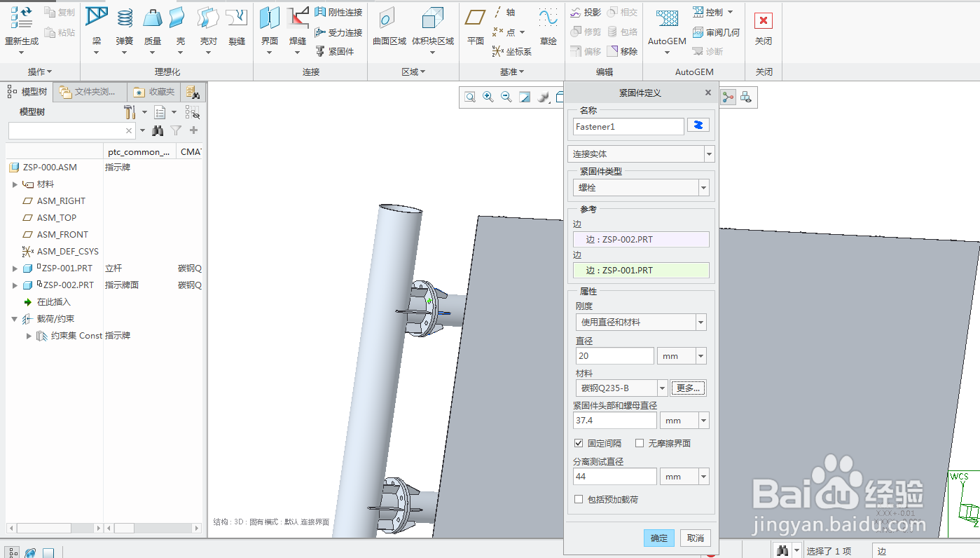Screen dimensions: 980x558
Task: Select the 焊缝 (Weld) tool
Action: [298, 17]
